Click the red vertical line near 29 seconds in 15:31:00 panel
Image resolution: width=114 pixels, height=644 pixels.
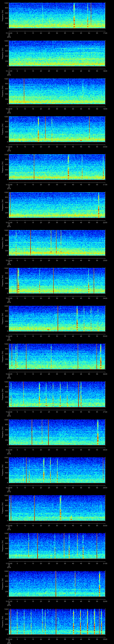tap(56, 584)
